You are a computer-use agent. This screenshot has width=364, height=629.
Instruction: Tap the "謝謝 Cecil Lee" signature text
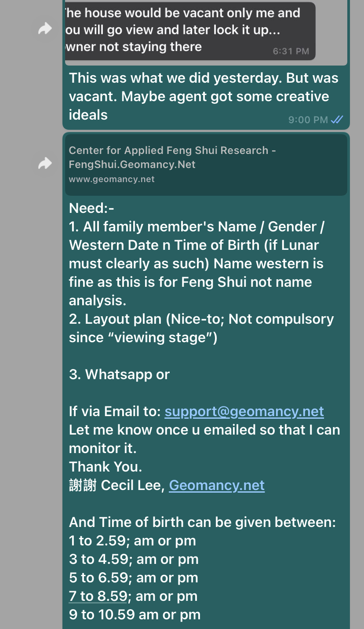pos(116,485)
